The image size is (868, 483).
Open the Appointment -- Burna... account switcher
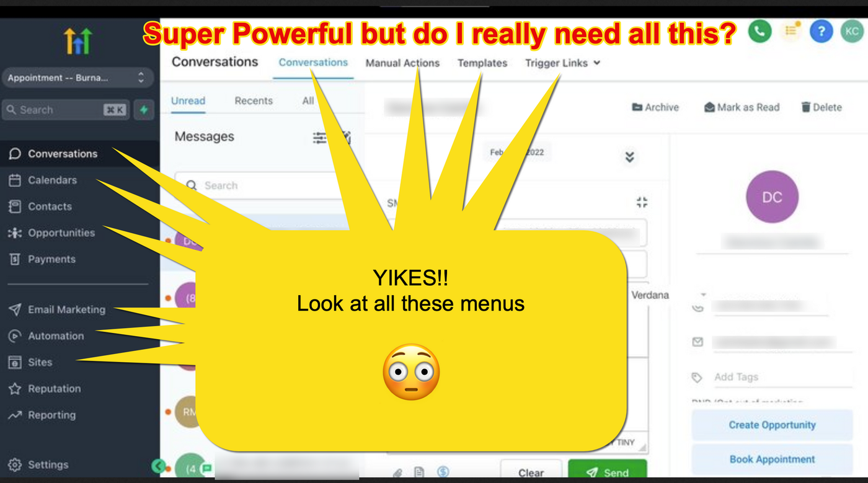pyautogui.click(x=77, y=78)
